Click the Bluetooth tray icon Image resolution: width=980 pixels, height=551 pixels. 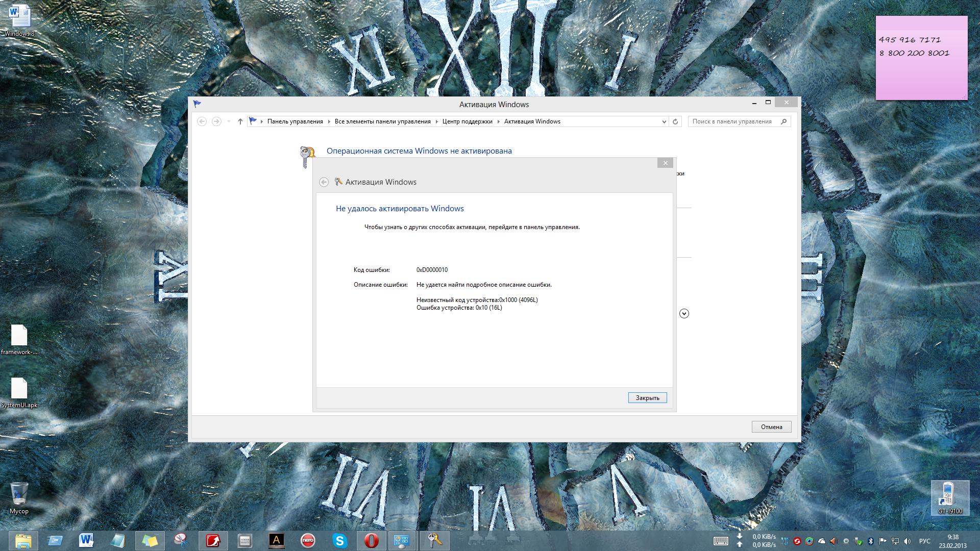coord(871,541)
